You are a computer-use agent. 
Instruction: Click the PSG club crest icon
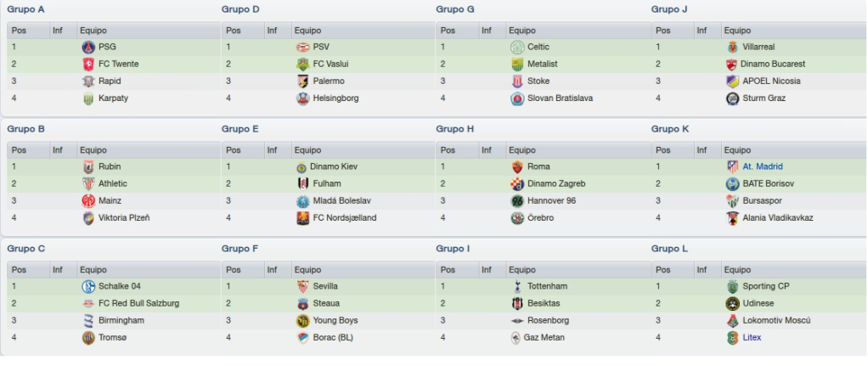88,47
